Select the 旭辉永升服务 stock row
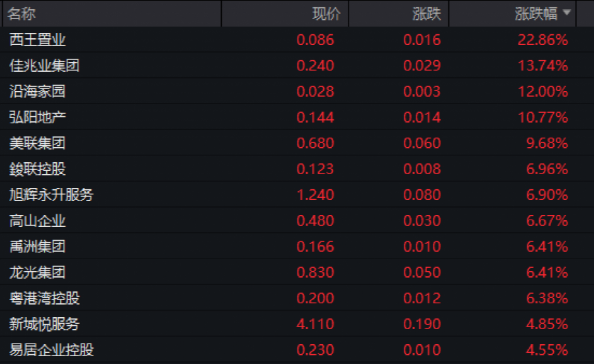Screen dimensions: 594x364 point(297,195)
